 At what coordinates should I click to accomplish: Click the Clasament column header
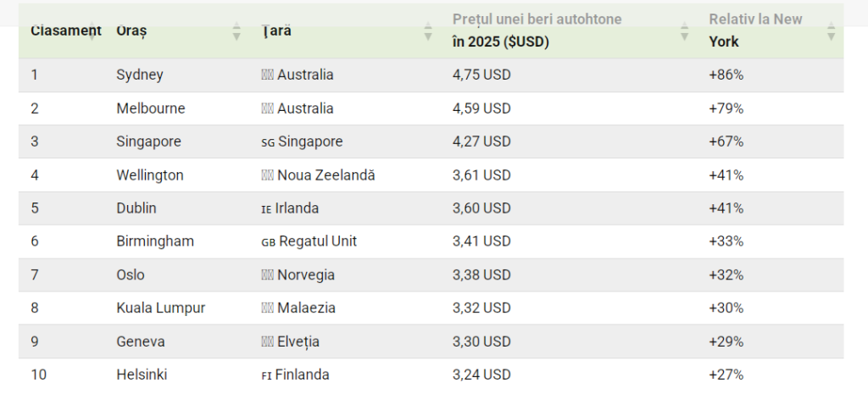(x=59, y=31)
